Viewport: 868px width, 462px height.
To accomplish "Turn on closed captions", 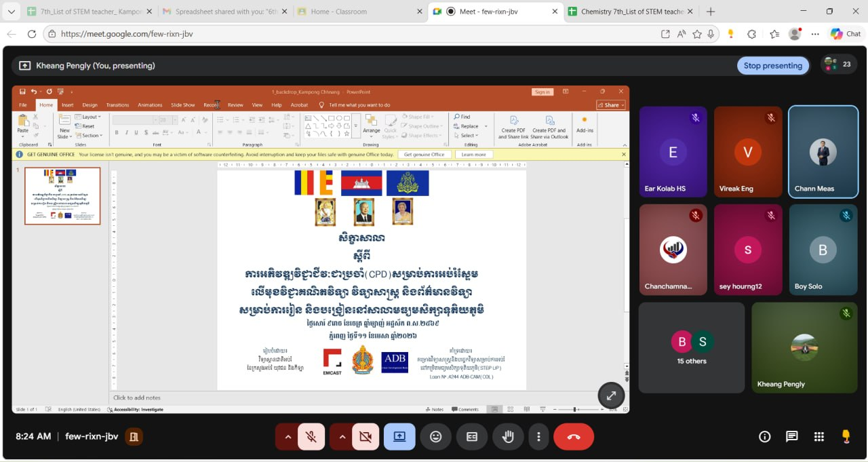I will point(472,437).
